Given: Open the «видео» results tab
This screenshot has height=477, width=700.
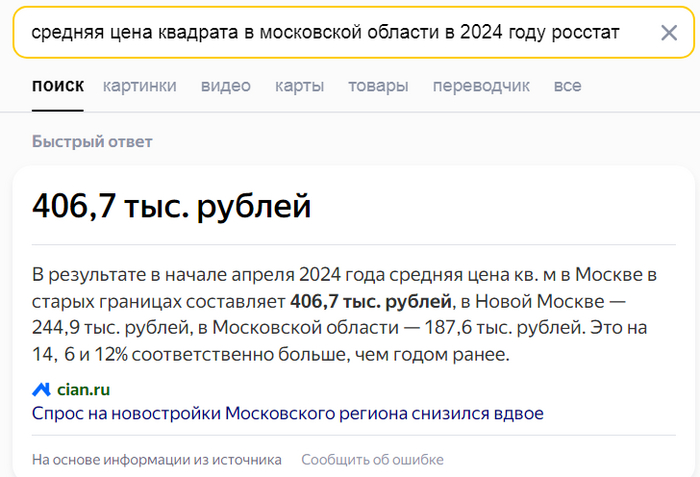Looking at the screenshot, I should 226,86.
